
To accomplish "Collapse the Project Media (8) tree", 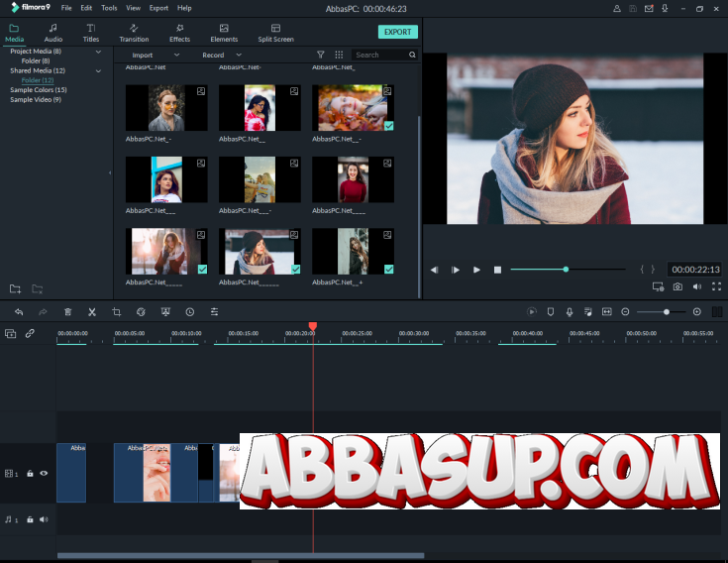I will point(98,52).
